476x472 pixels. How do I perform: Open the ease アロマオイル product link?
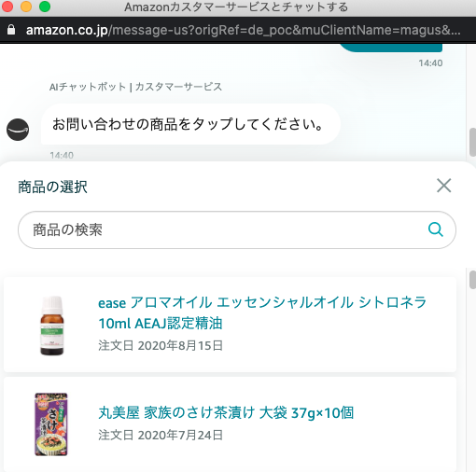pos(262,312)
